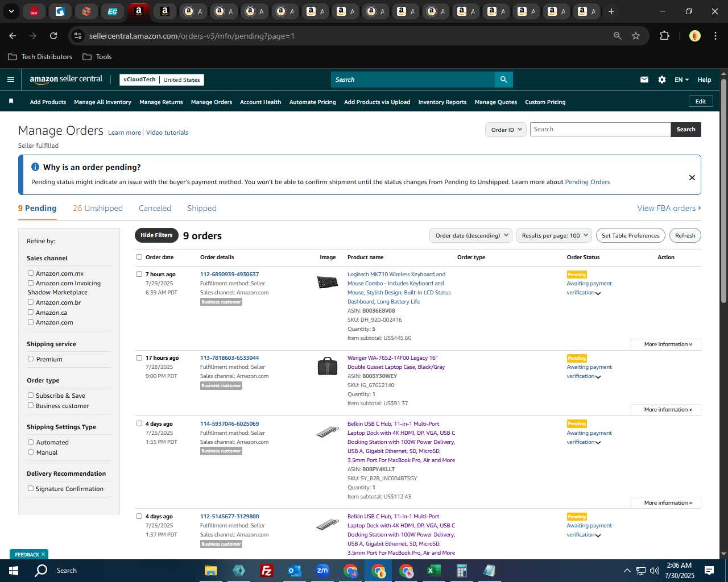728x582 pixels.
Task: Switch to the Shipped tab
Action: (x=202, y=208)
